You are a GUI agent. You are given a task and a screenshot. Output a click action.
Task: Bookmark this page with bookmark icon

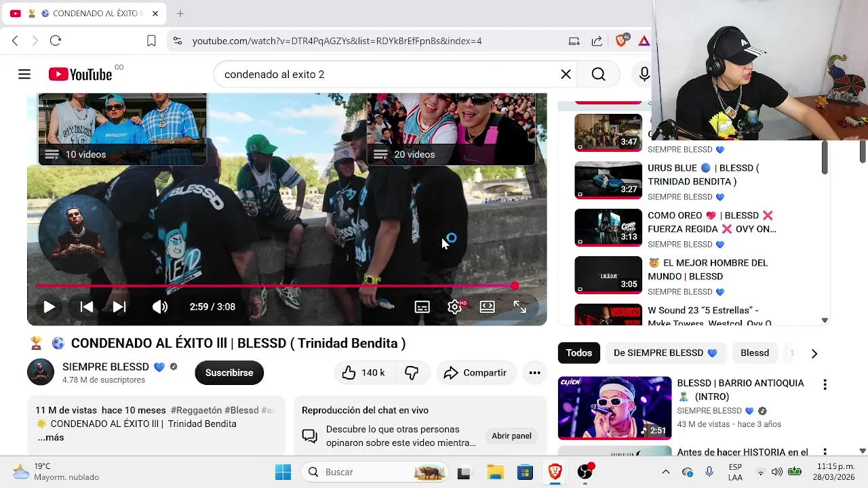(x=151, y=41)
